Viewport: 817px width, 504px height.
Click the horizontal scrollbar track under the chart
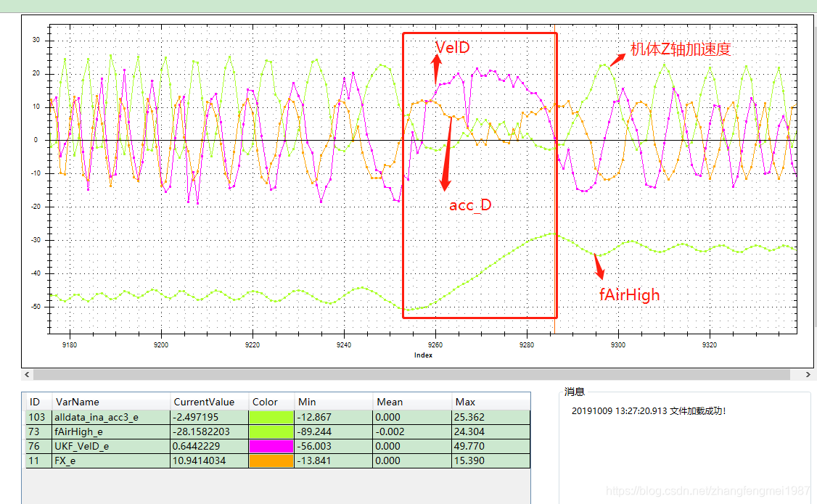pos(411,374)
